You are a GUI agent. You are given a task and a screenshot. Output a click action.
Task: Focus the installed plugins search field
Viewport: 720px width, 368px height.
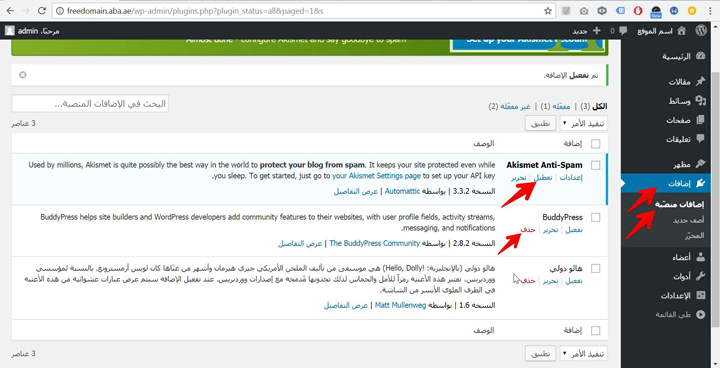[x=90, y=103]
